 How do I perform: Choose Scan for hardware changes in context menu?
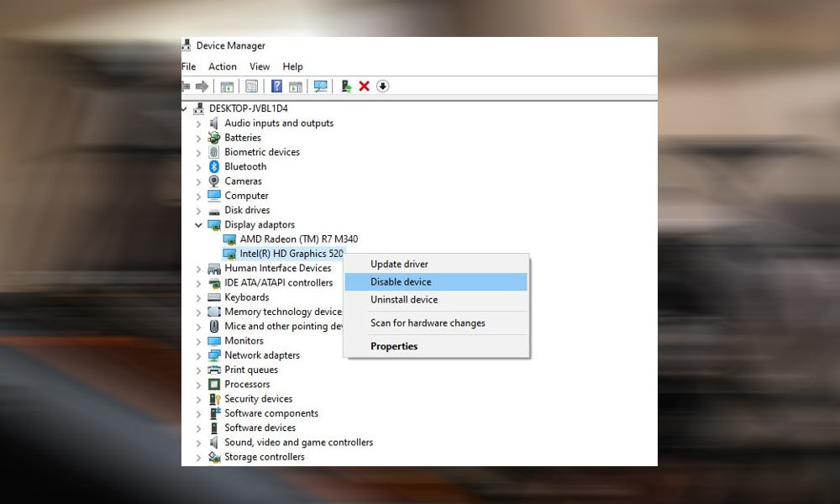tap(436, 323)
